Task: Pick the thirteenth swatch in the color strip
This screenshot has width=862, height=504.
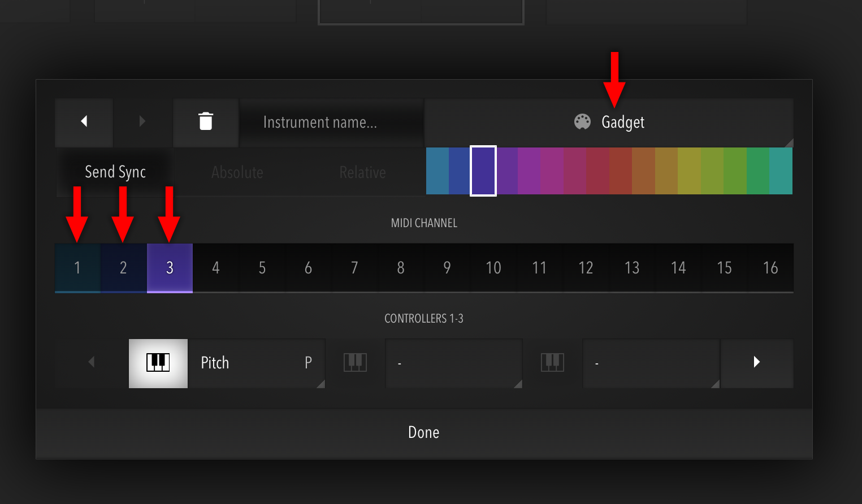Action: 712,171
